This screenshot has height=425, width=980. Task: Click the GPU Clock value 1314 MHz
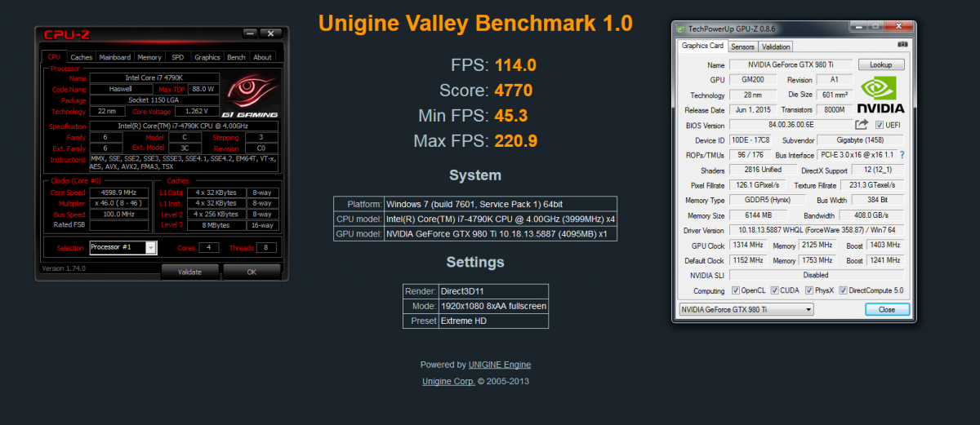[749, 245]
